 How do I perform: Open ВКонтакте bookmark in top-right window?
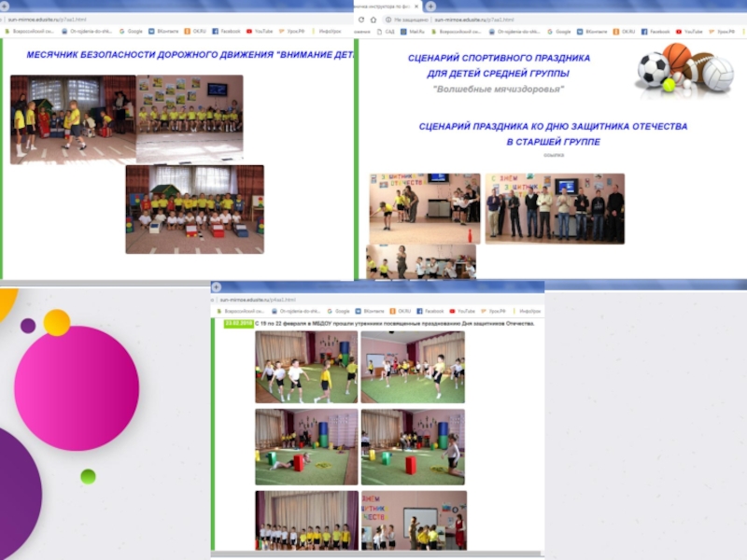pyautogui.click(x=592, y=32)
